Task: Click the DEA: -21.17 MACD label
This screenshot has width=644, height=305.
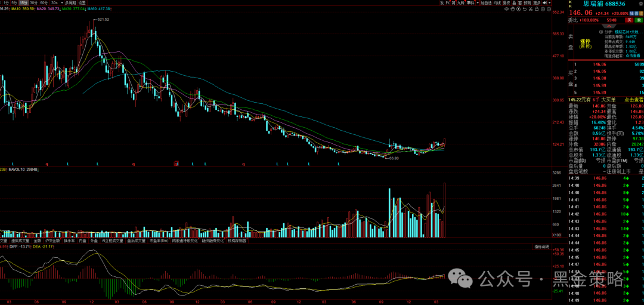Action: [43, 247]
